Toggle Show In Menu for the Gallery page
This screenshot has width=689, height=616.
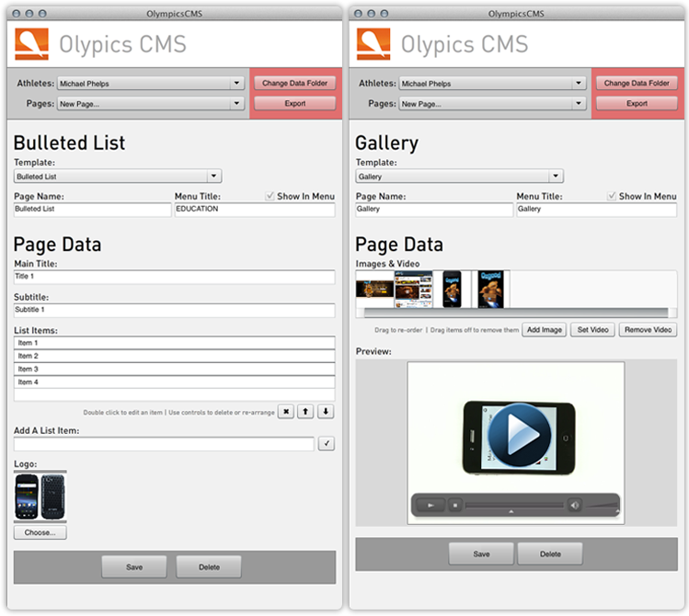pos(612,196)
